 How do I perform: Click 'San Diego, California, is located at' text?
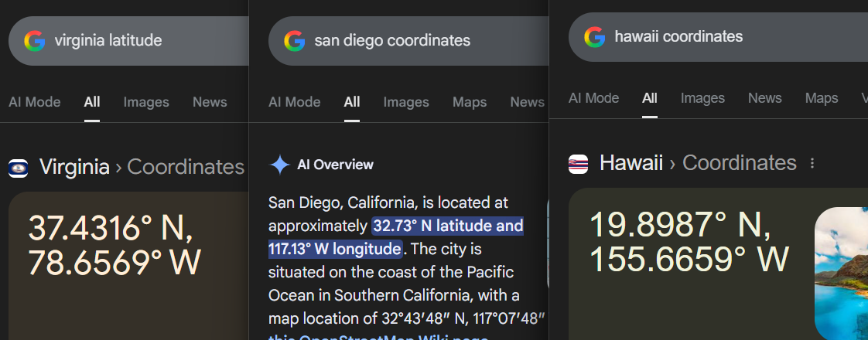[388, 203]
